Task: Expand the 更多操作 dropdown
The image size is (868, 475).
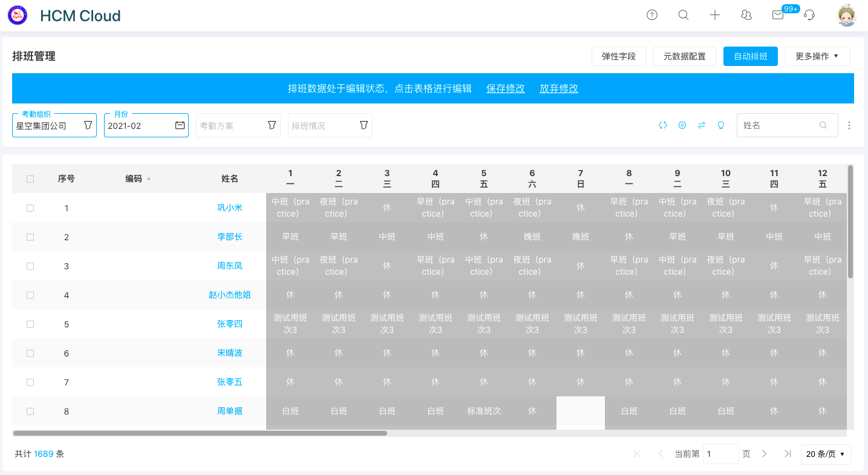Action: pos(817,56)
